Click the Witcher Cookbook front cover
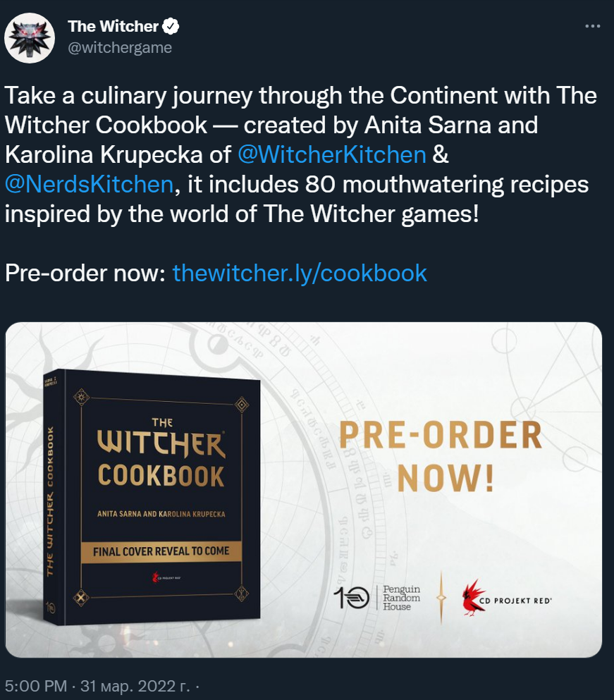 pos(162,498)
